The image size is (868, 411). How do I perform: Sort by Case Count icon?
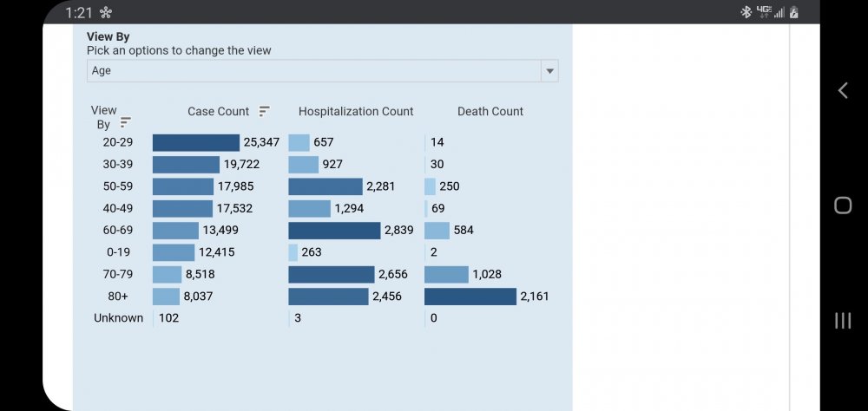click(264, 111)
